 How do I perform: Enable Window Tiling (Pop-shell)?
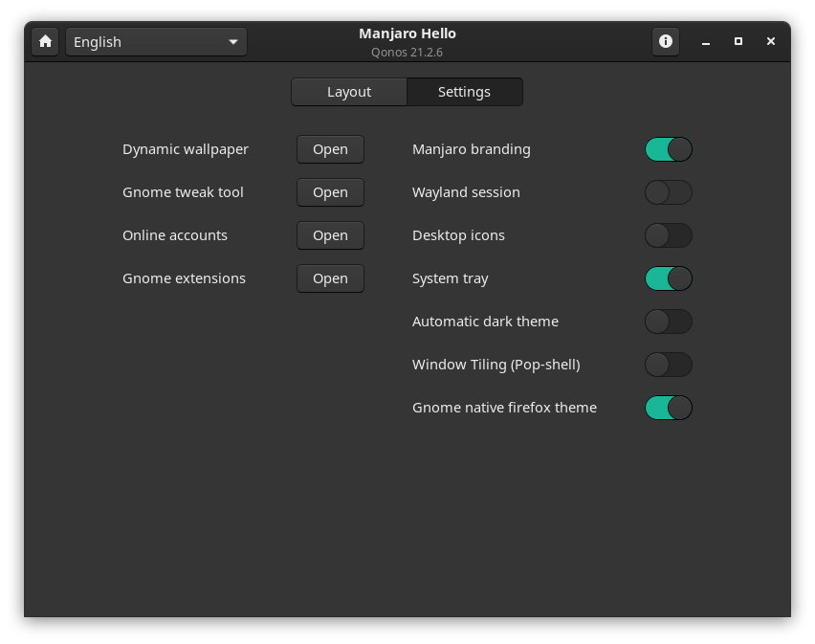pyautogui.click(x=669, y=365)
